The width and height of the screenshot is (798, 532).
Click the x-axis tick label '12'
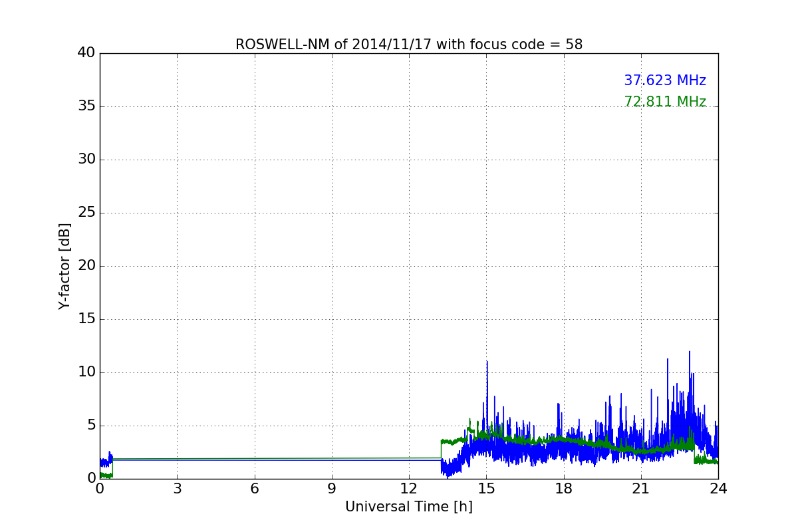[x=409, y=489]
